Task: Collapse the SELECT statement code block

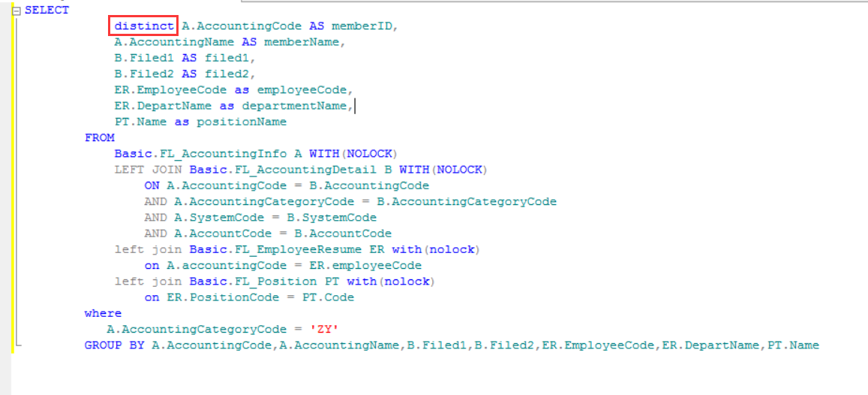Action: click(17, 11)
